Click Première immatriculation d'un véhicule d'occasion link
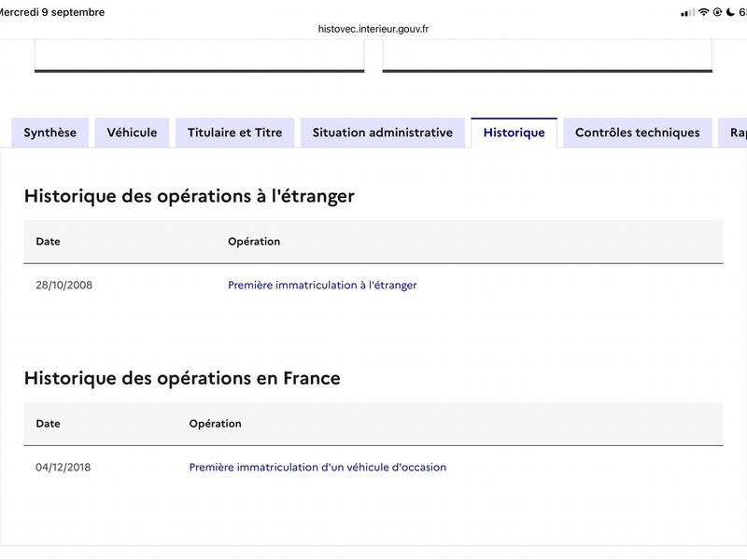The height and width of the screenshot is (560, 747). (317, 468)
